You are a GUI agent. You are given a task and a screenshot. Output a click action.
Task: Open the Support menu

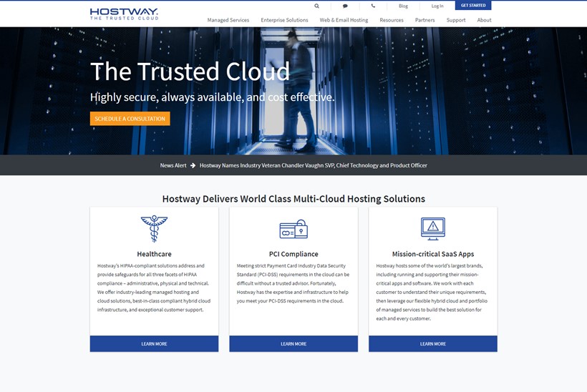[x=456, y=20]
